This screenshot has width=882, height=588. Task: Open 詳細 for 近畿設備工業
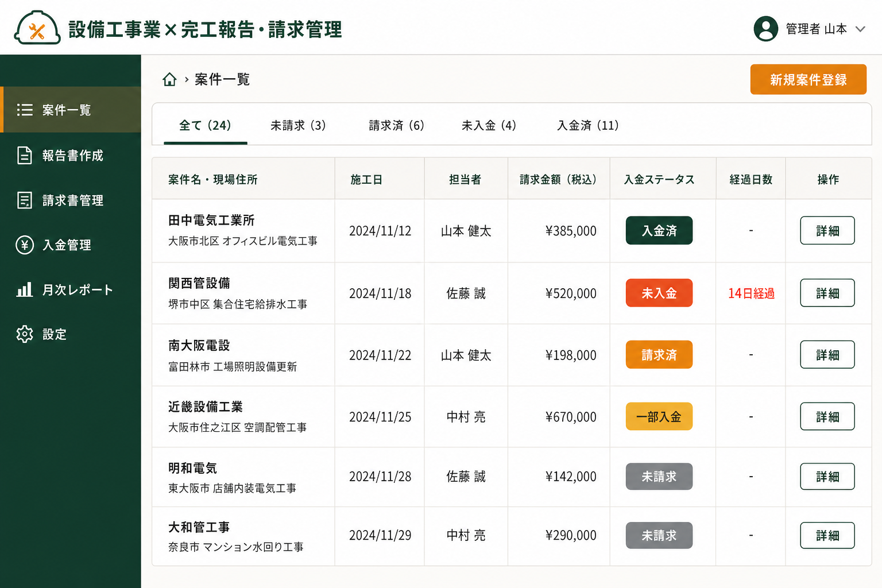[827, 417]
